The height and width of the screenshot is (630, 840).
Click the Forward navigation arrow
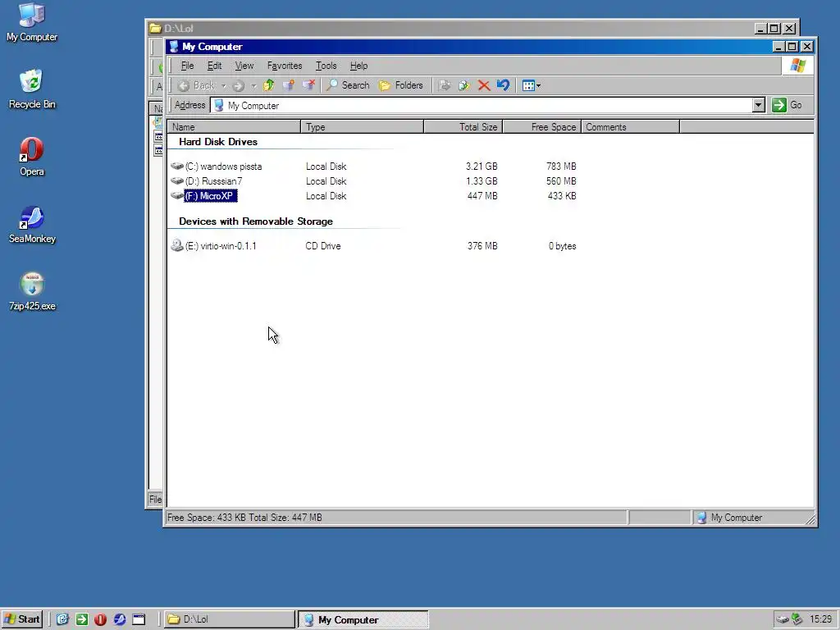(x=239, y=85)
